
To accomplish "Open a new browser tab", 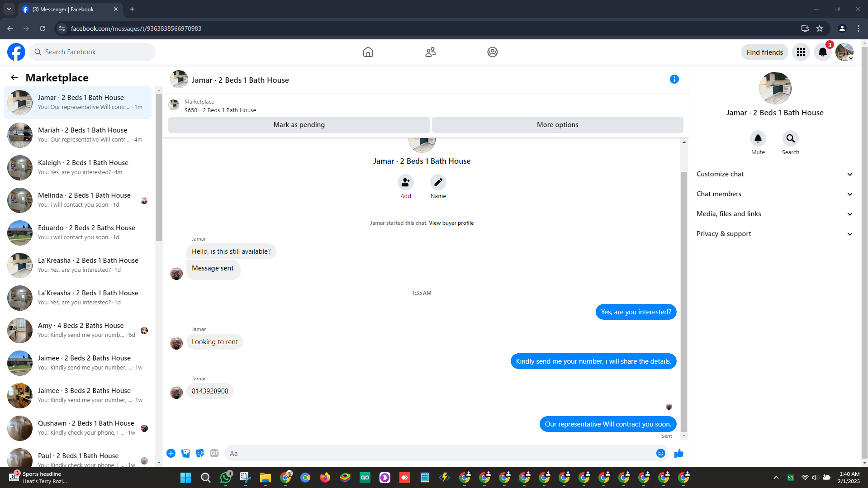I will [132, 9].
